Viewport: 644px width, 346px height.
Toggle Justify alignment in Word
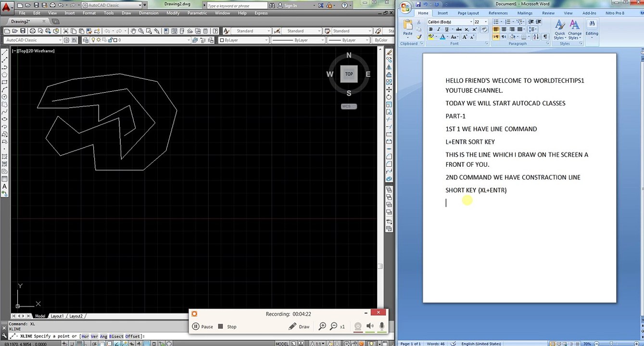(520, 29)
